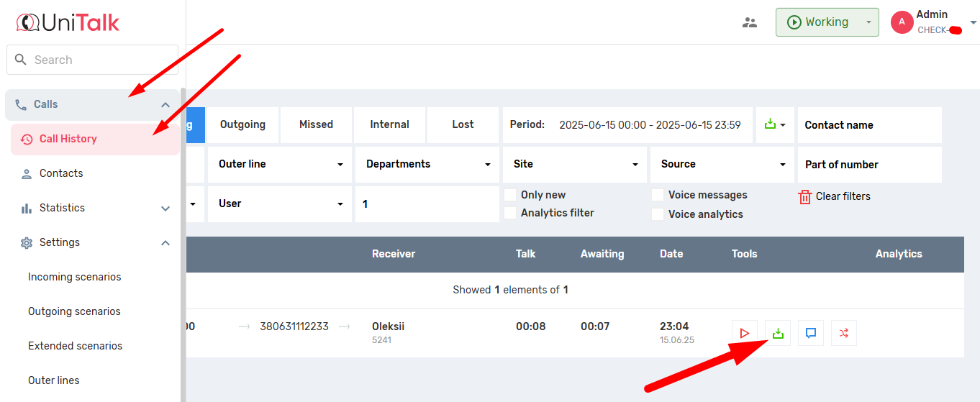Click the sidebar vertical scrollbar
This screenshot has width=980, height=402.
[183, 245]
